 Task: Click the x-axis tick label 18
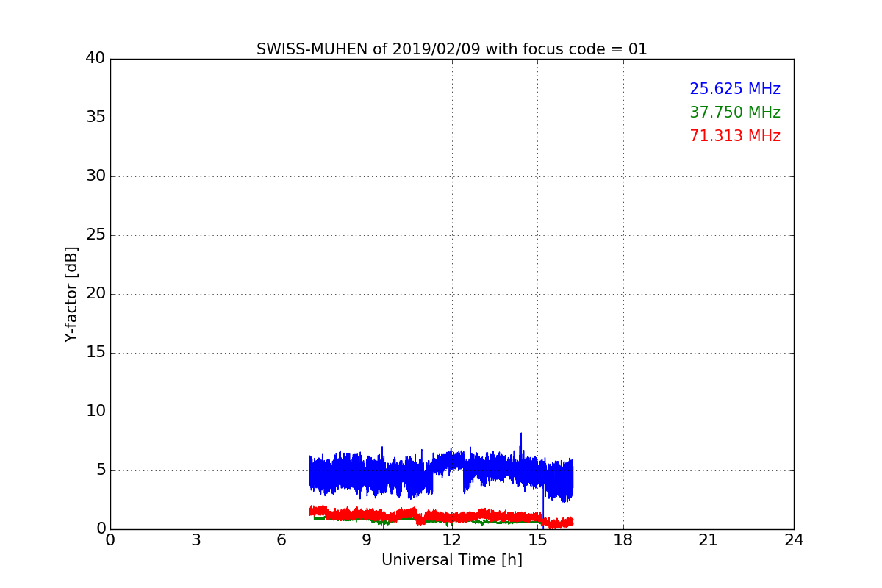pyautogui.click(x=623, y=540)
